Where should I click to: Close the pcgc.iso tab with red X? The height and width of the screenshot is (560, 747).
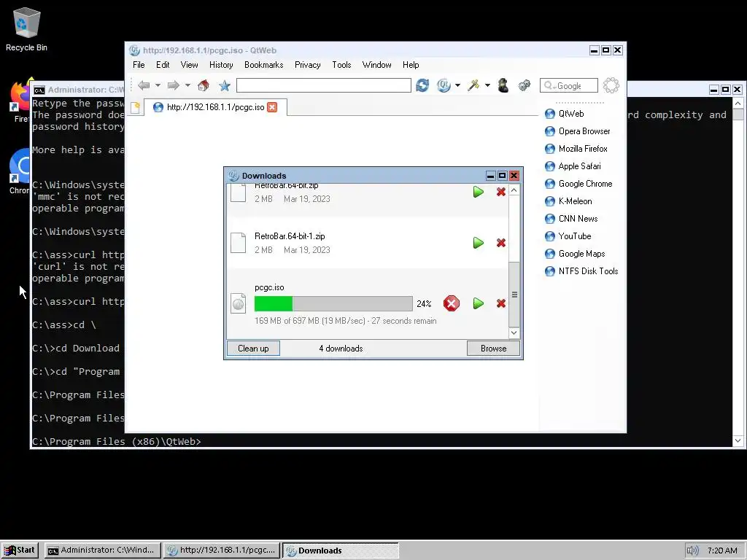[x=272, y=107]
